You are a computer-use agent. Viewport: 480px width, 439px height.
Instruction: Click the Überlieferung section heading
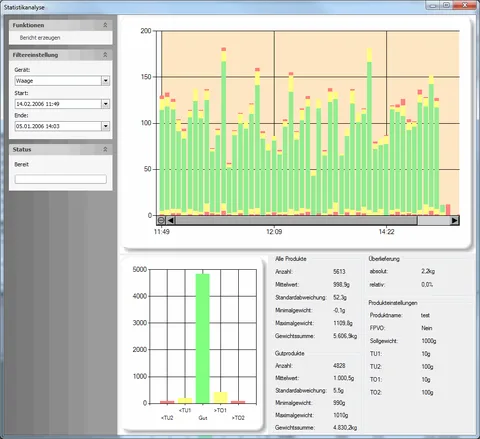click(x=384, y=259)
